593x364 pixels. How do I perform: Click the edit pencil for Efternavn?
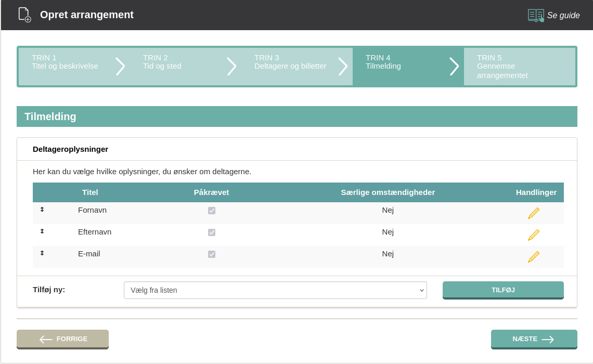click(533, 235)
